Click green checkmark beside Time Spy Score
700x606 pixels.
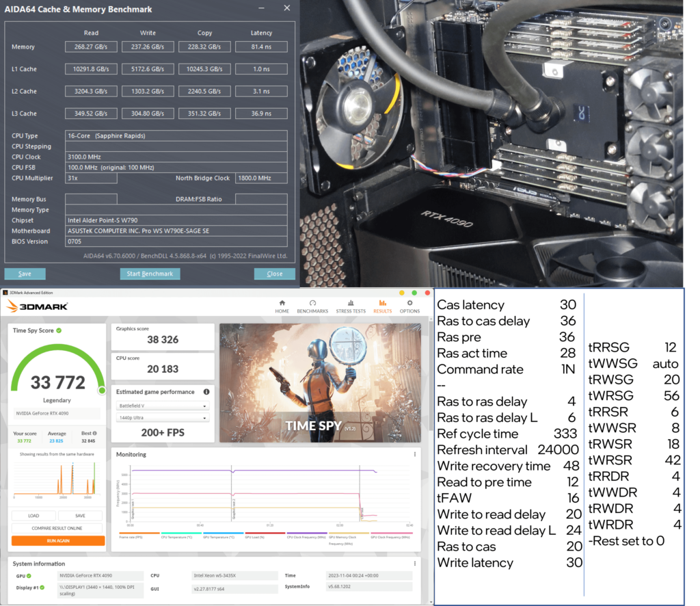59,330
